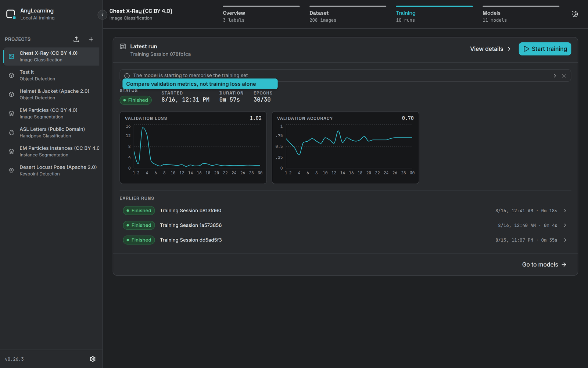The width and height of the screenshot is (588, 368).
Task: Open the Test it project
Action: 51,75
